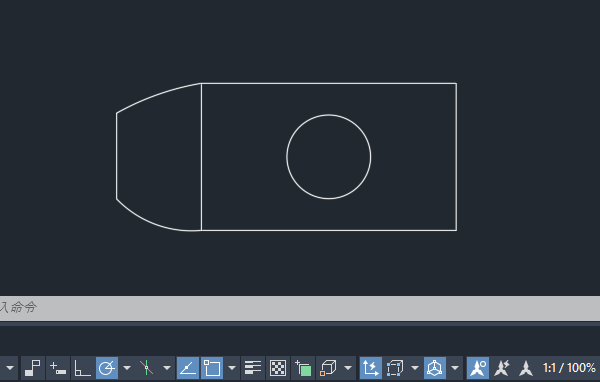Viewport: 600px width, 382px height.
Task: Toggle 3D Object Snap
Action: coord(328,368)
